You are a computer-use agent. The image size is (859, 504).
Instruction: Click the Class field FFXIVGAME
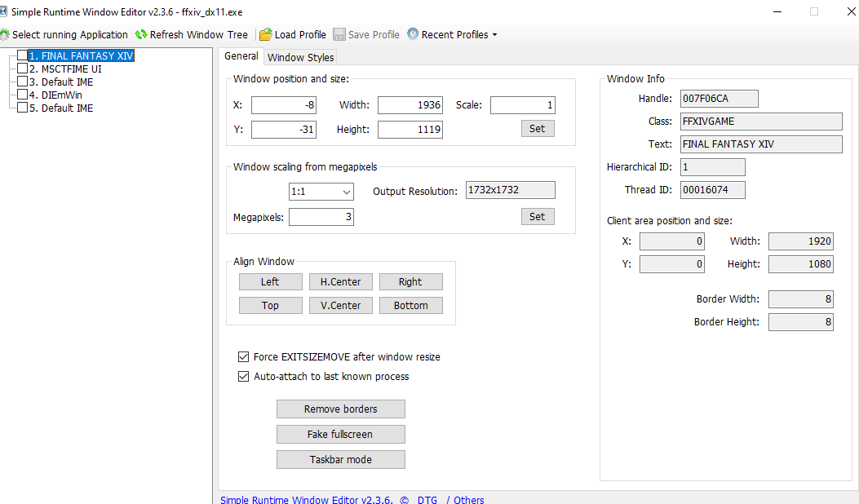point(761,122)
